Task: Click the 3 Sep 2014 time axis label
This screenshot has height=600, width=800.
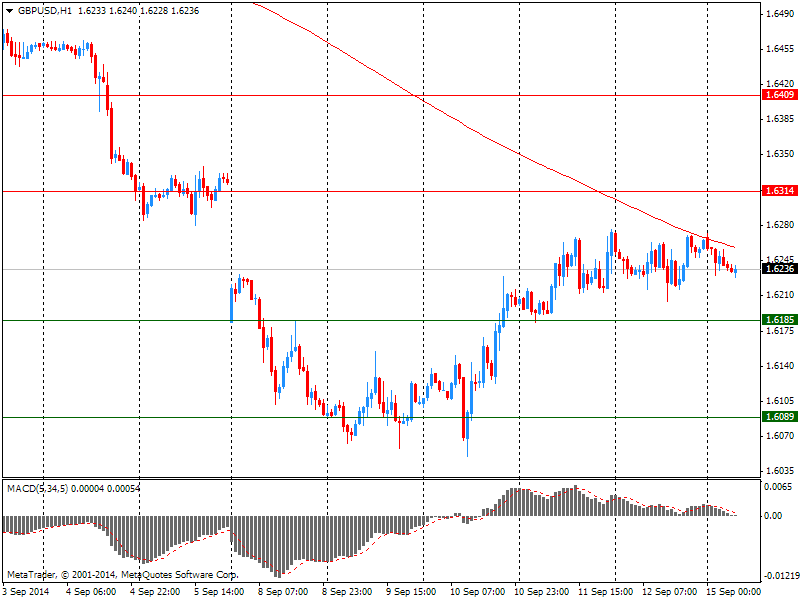Action: (26, 591)
